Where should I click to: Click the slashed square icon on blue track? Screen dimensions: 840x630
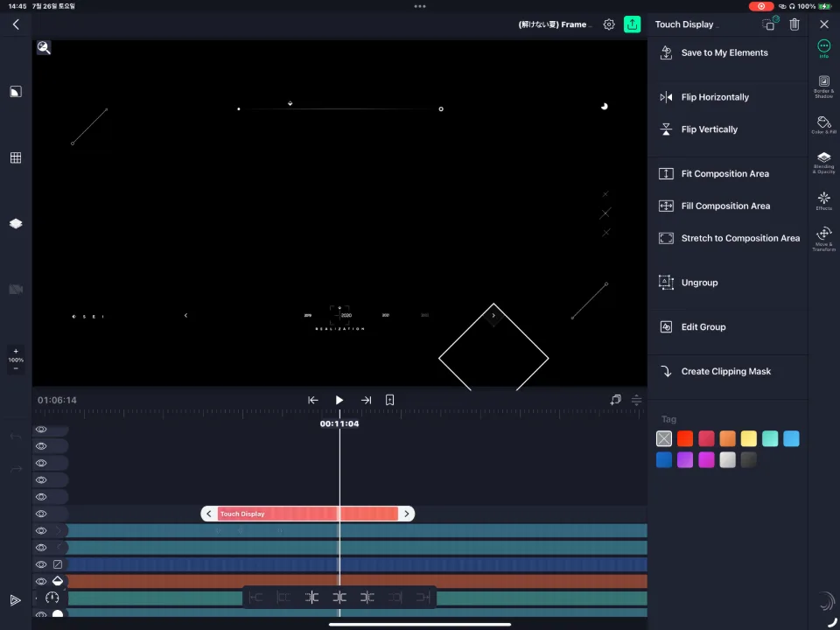coord(58,564)
